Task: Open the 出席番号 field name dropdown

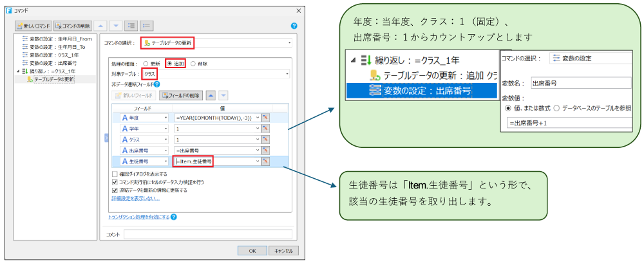Action: [166, 151]
